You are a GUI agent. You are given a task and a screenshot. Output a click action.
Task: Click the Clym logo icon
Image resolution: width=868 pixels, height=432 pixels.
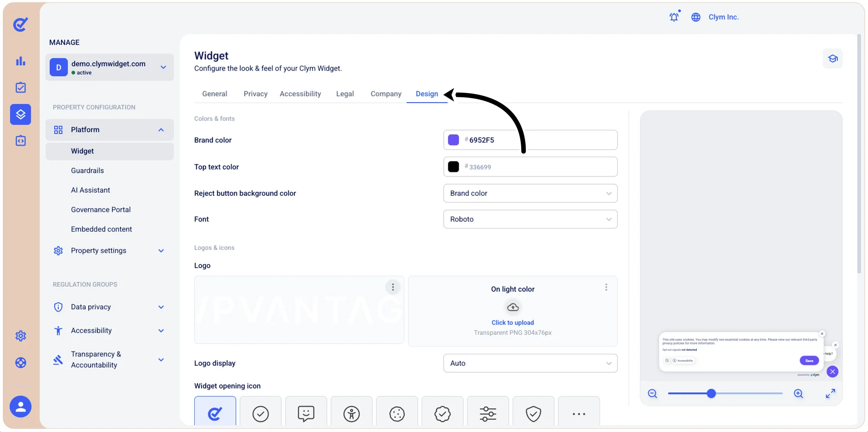[20, 24]
